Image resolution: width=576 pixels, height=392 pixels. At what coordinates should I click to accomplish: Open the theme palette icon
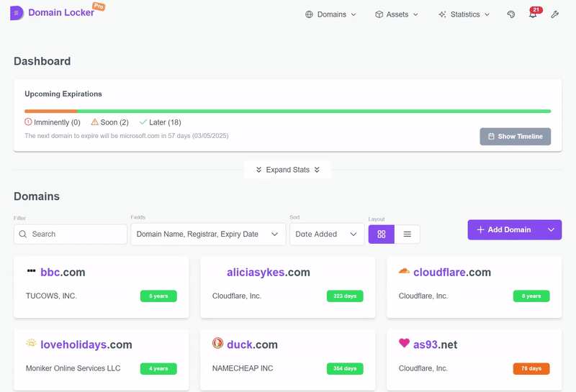(511, 14)
